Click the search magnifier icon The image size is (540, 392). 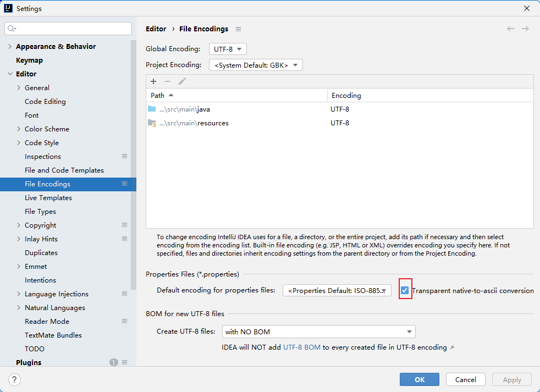click(12, 29)
